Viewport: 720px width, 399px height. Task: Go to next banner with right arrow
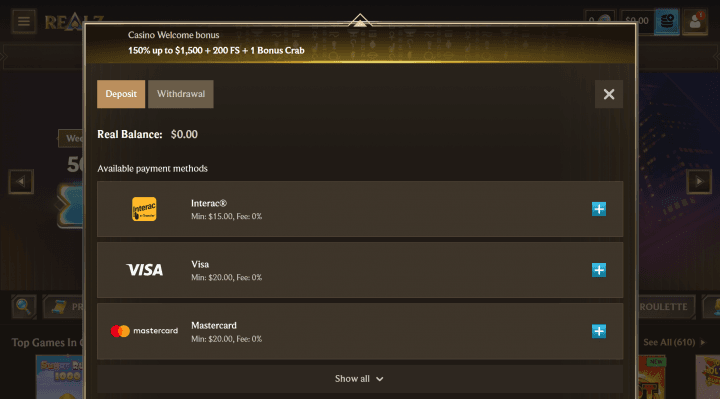(699, 181)
